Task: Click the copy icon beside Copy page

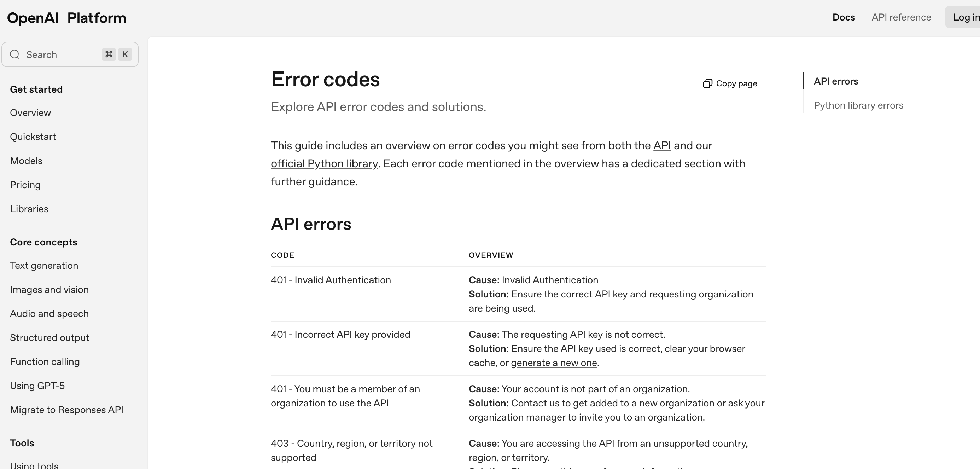Action: coord(707,83)
